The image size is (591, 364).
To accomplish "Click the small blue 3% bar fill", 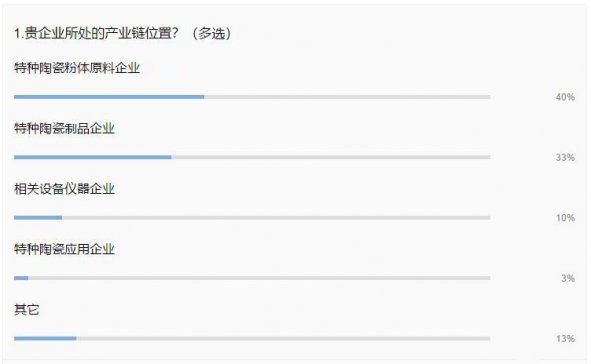I will [21, 278].
